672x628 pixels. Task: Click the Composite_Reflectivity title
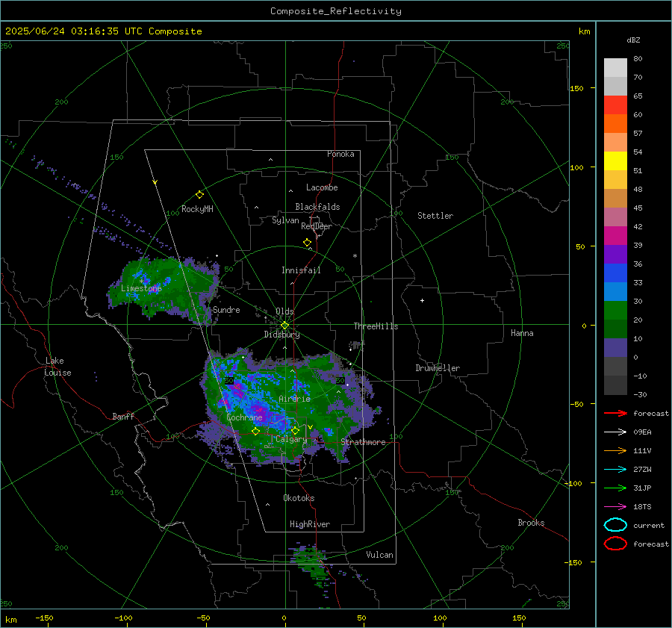coord(336,11)
